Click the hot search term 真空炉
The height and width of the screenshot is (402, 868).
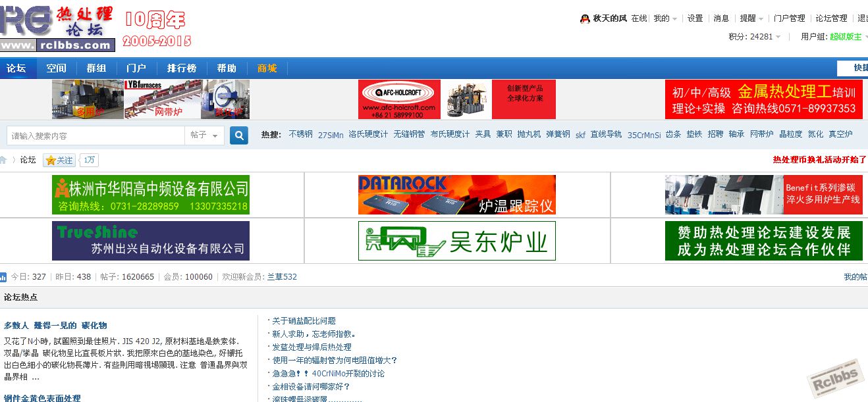pyautogui.click(x=840, y=134)
